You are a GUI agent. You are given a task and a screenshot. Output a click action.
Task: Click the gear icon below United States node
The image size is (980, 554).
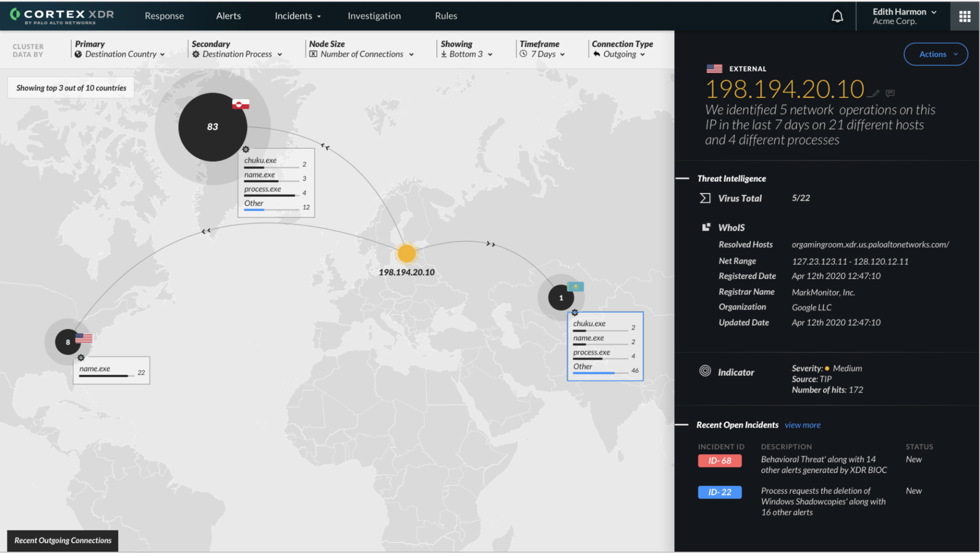click(81, 358)
